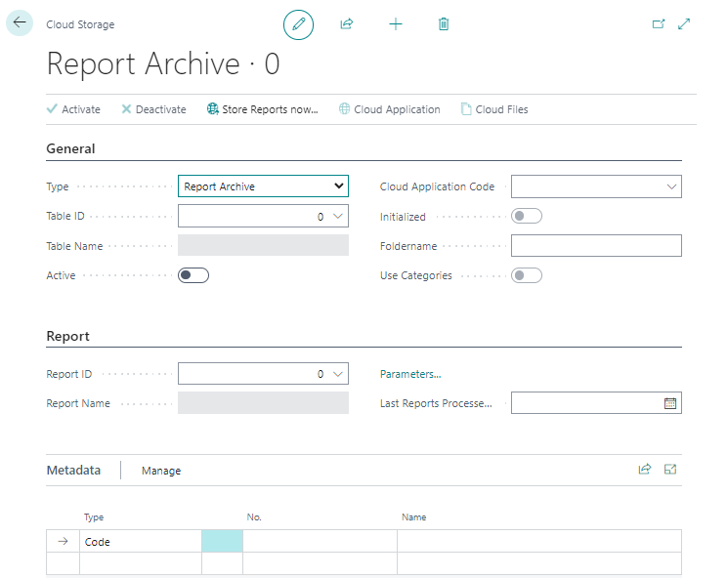Expand the Table ID lookup
728x578 pixels.
(338, 216)
